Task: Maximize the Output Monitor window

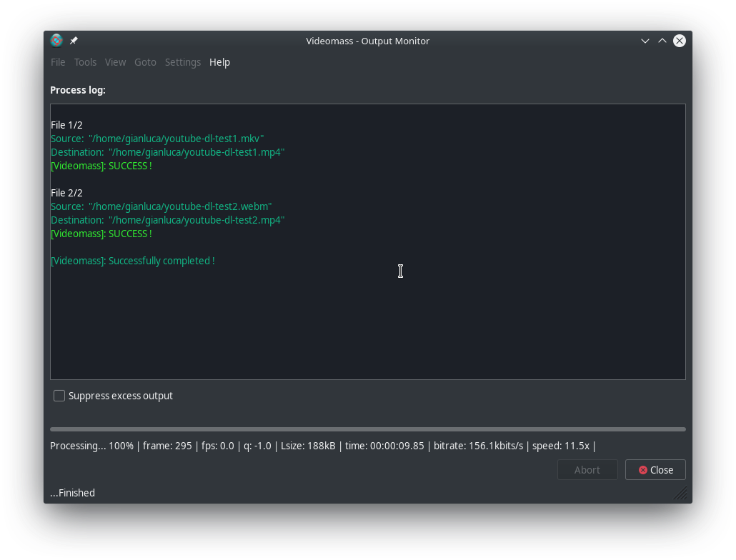Action: pos(662,41)
